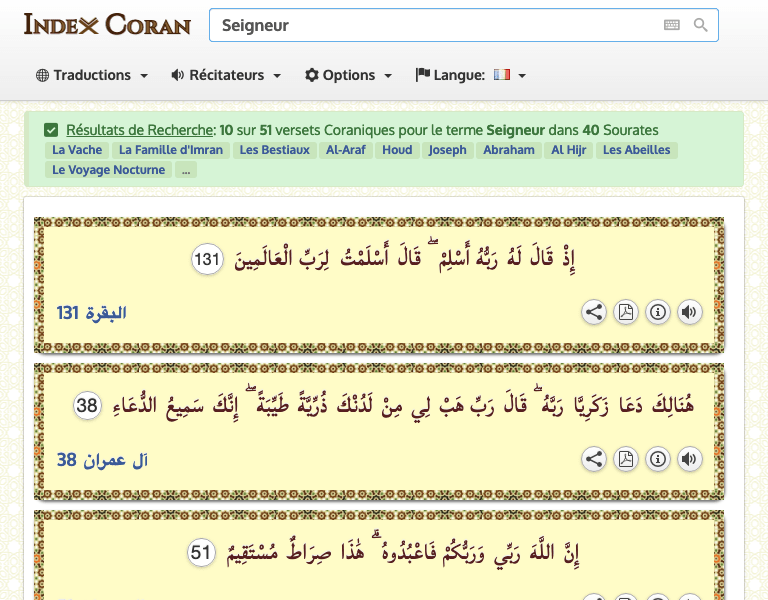The height and width of the screenshot is (600, 768).
Task: Open the Options menu
Action: 348,75
